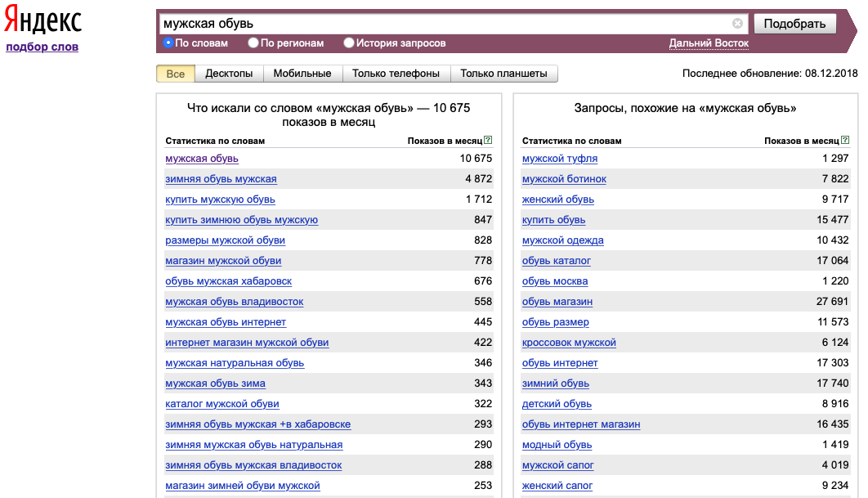Open 'купить зимнюю обувь мужскую' link
The image size is (868, 498).
(x=242, y=220)
